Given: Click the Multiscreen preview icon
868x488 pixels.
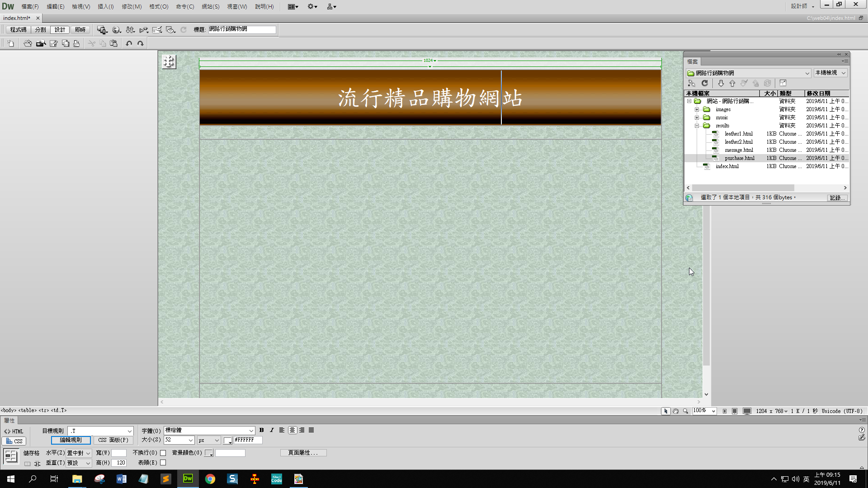Looking at the screenshot, I should coord(102,30).
